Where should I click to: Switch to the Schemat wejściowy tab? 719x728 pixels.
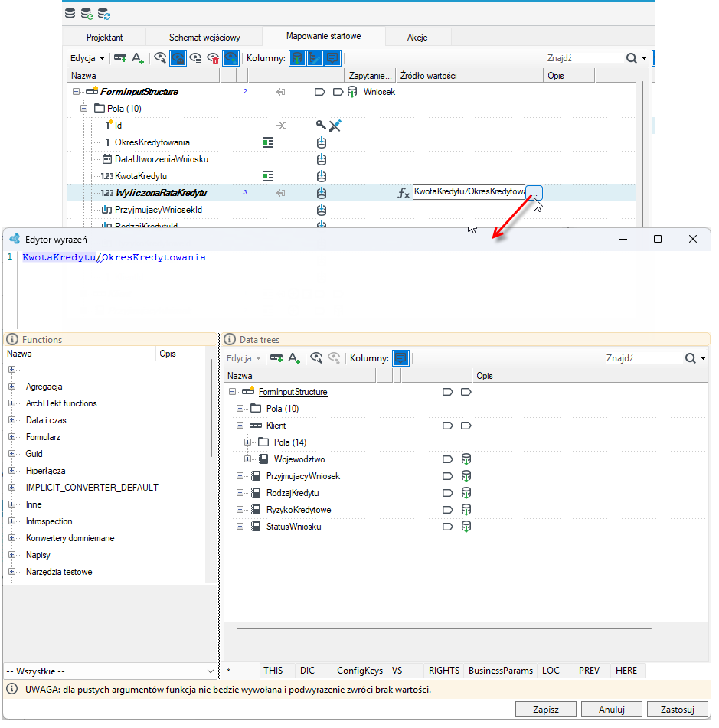[204, 38]
